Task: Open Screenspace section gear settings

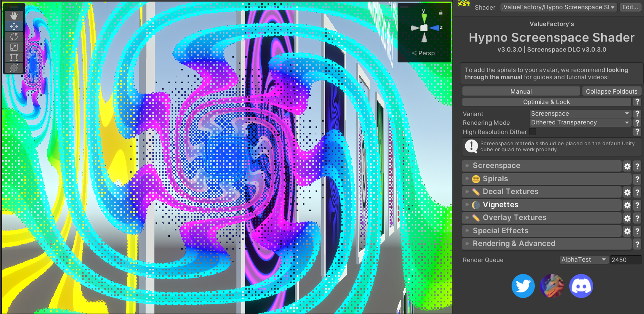Action: pos(627,166)
